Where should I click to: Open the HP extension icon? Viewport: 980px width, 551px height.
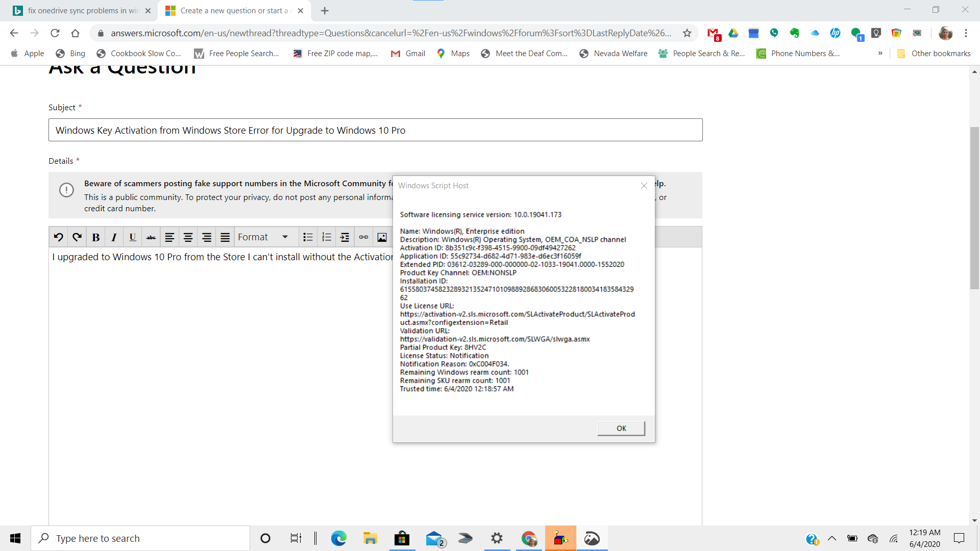pos(835,33)
